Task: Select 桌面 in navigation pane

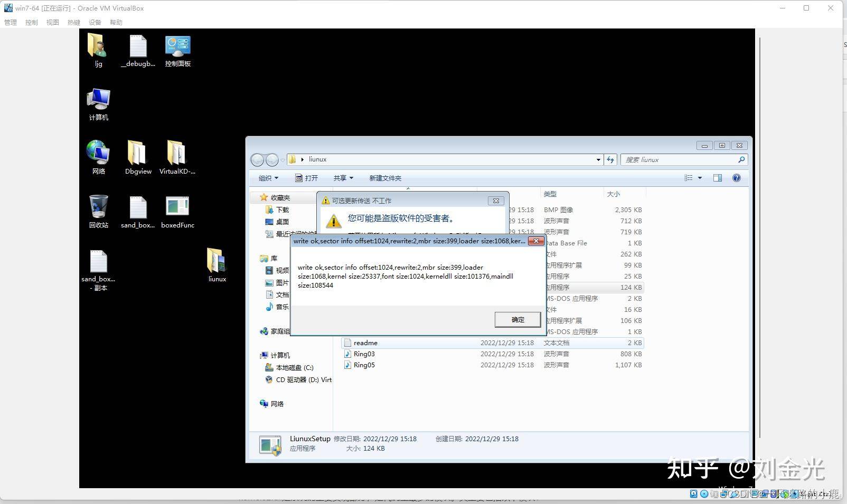Action: [x=282, y=222]
